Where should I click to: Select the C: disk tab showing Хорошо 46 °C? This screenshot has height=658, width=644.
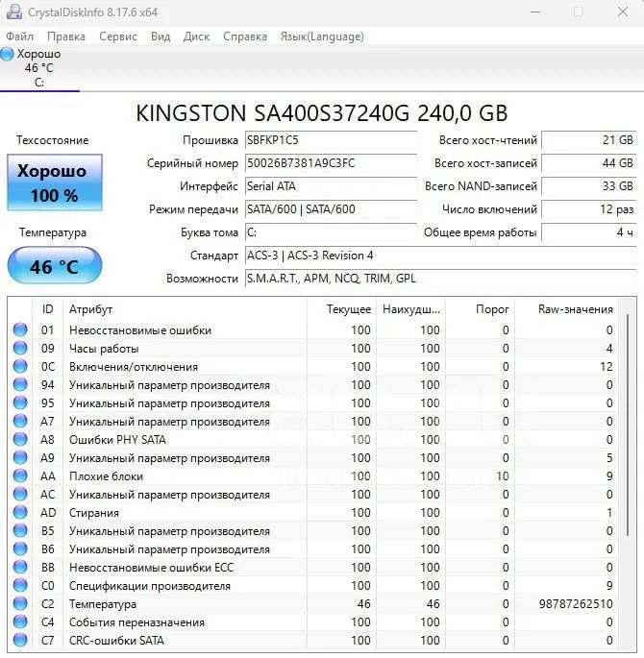[39, 68]
